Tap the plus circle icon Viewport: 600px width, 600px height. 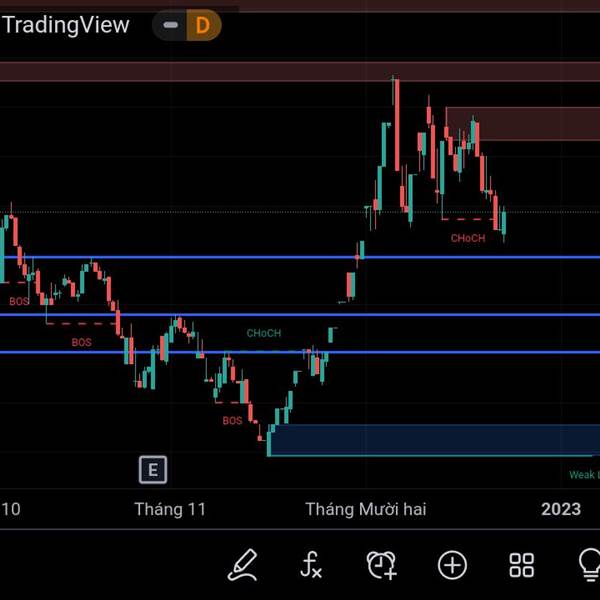(452, 565)
